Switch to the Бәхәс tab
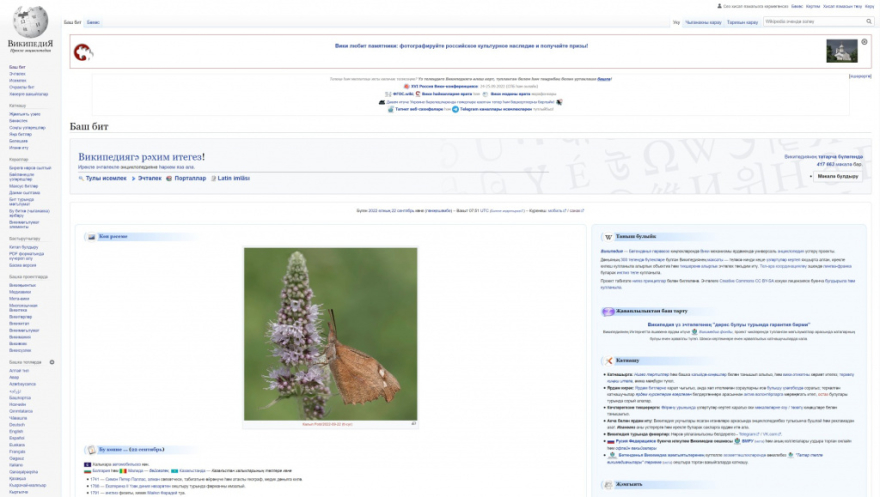Viewport: 880px width, 497px height. 93,21
